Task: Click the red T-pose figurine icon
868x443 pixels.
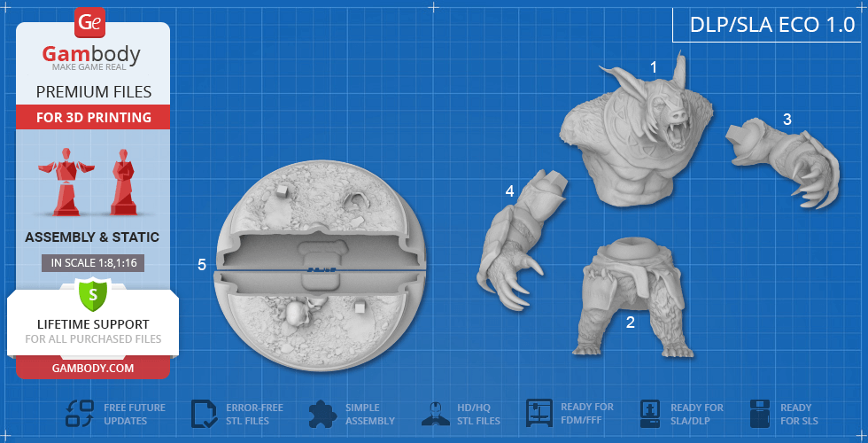Action: coord(66,181)
